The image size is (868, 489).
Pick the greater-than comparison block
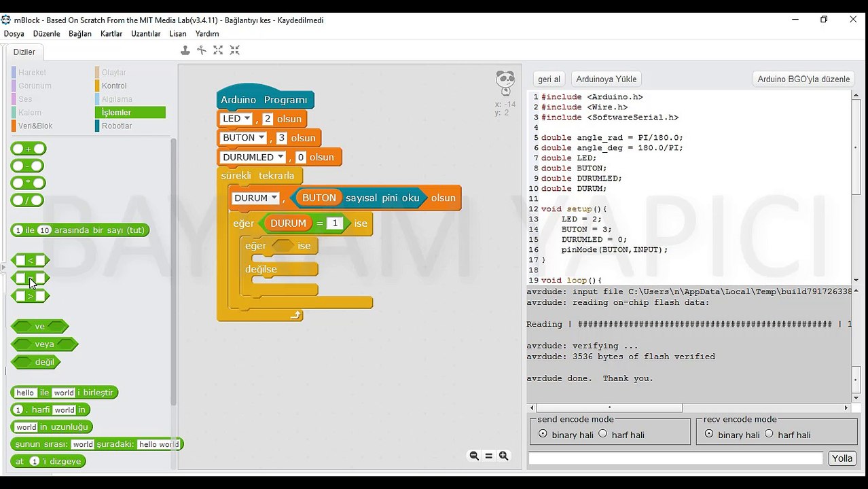pos(31,296)
